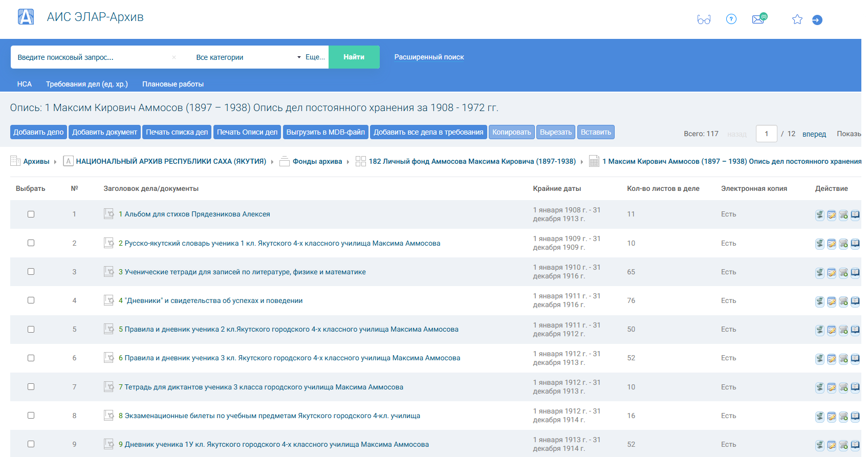This screenshot has height=457, width=868.
Task: Click pencil edit icon in row 4 Дневники
Action: click(x=831, y=301)
